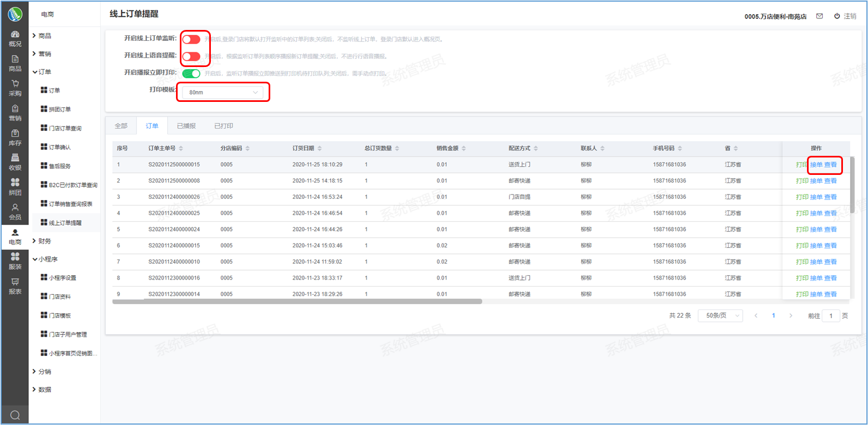Viewport: 868px width, 425px height.
Task: Disable the 开启播报立即打印 switch
Action: pyautogui.click(x=191, y=73)
